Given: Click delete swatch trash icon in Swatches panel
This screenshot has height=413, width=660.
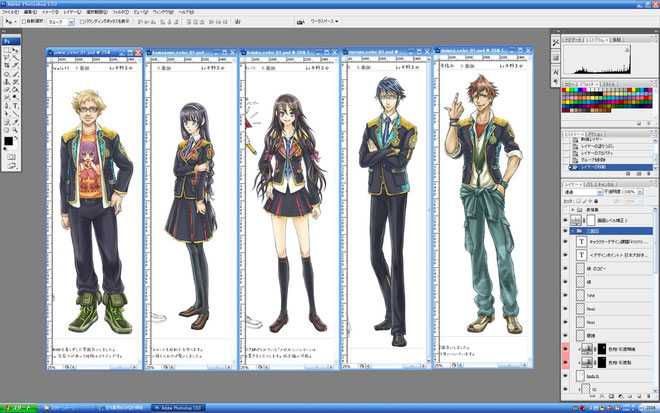Looking at the screenshot, I should (649, 123).
